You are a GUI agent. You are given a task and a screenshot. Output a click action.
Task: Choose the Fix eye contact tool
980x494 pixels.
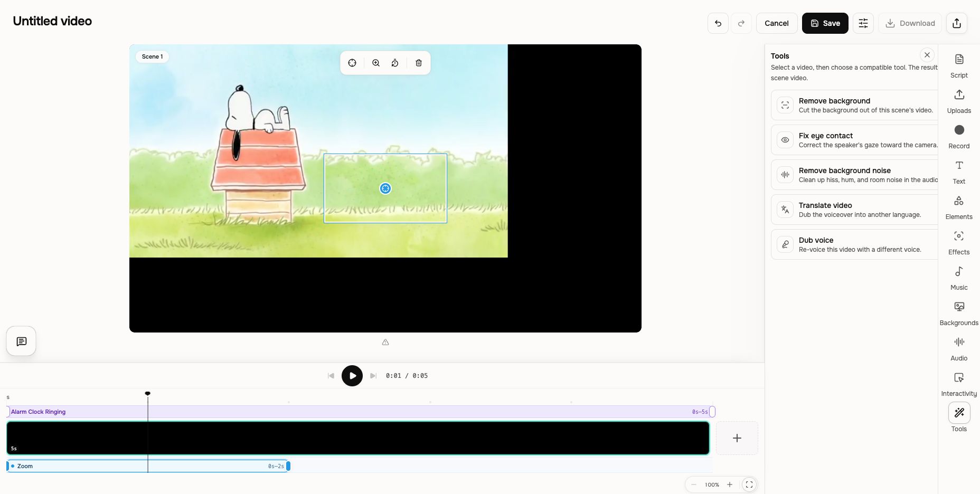coord(854,140)
